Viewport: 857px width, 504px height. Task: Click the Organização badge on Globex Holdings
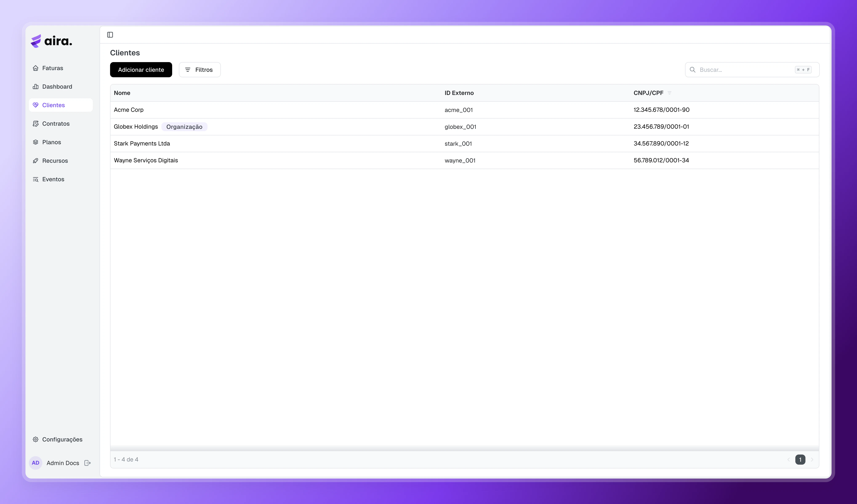(184, 127)
